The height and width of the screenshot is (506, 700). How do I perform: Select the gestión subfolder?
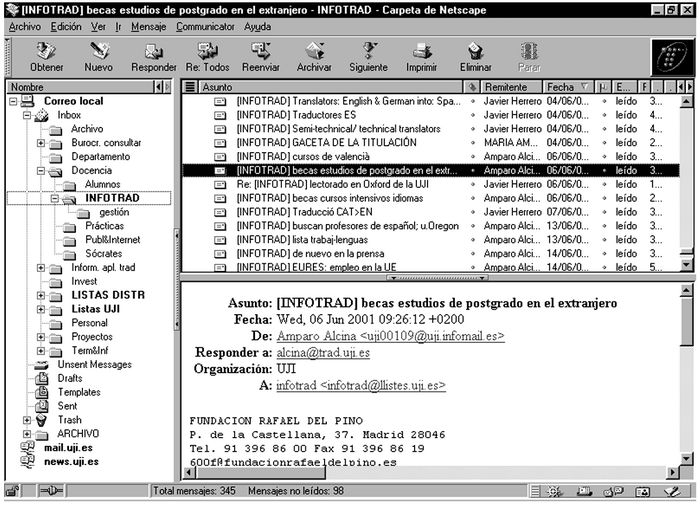pyautogui.click(x=114, y=212)
